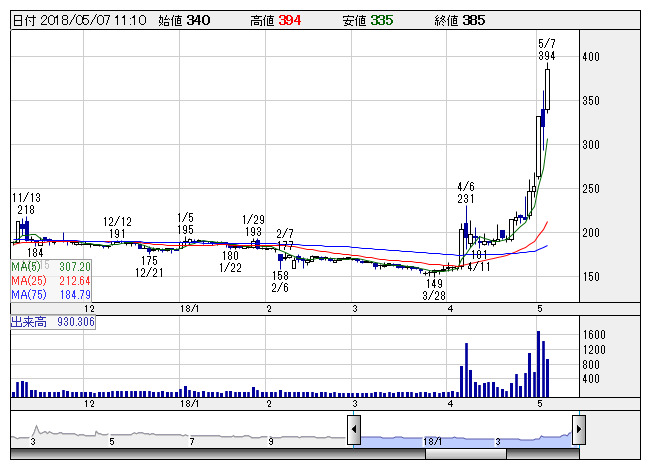The image size is (652, 469).
Task: Click the MA(5) legend label
Action: 26,267
